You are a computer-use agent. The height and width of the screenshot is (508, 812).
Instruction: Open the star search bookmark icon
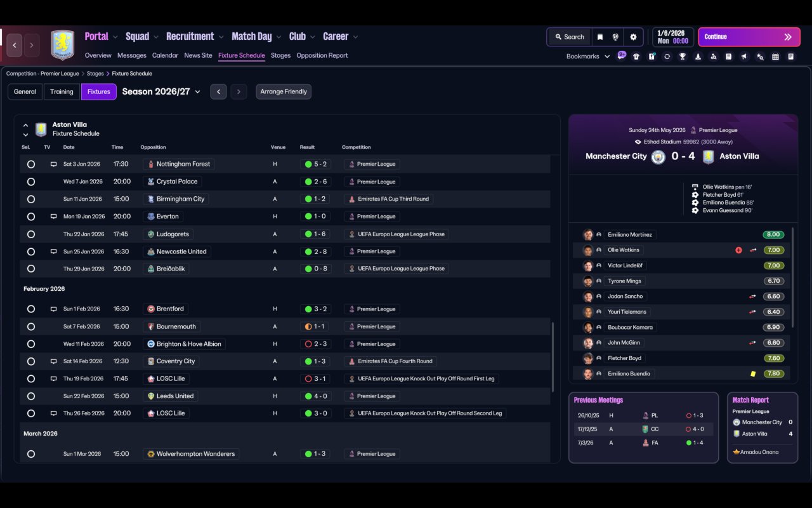[760, 57]
